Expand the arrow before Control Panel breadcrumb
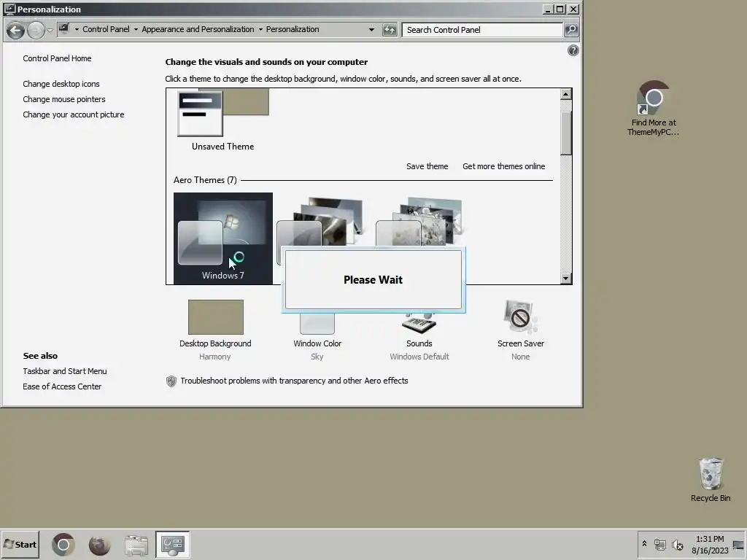747x560 pixels. coord(77,29)
